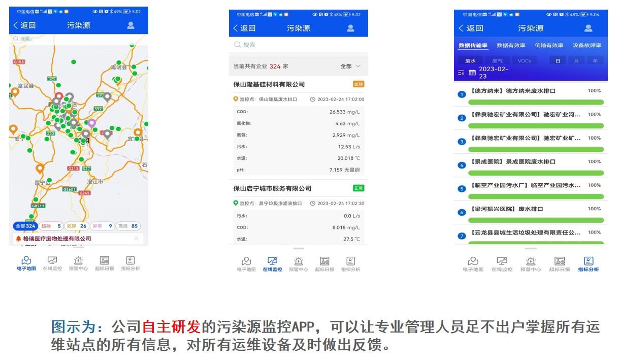621x364 pixels.
Task: Tap the sort icon left of the calendar
Action: [x=461, y=73]
